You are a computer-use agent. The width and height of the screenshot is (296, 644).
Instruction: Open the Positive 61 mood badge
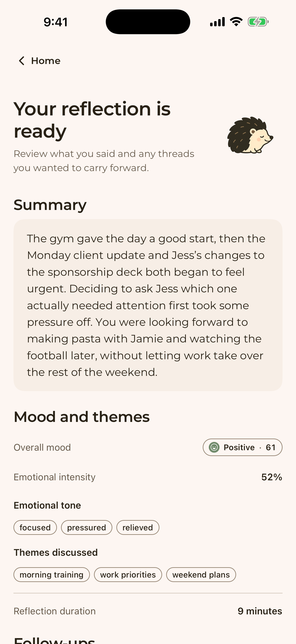(242, 447)
